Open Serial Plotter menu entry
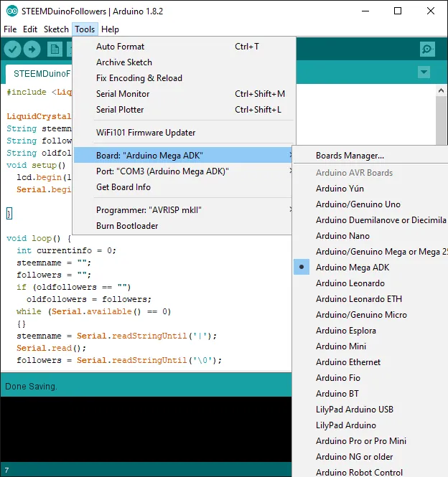This screenshot has height=477, width=448. click(184, 110)
